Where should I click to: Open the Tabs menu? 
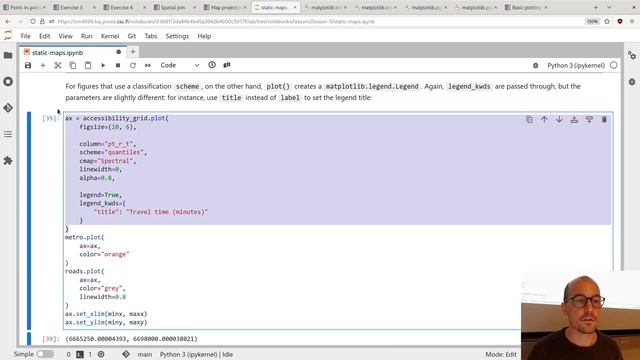pyautogui.click(x=151, y=36)
